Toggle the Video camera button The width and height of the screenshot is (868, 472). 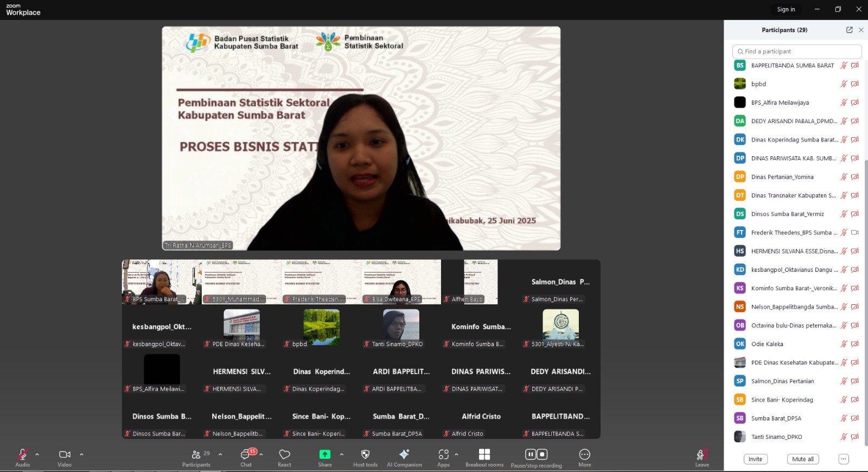[65, 455]
